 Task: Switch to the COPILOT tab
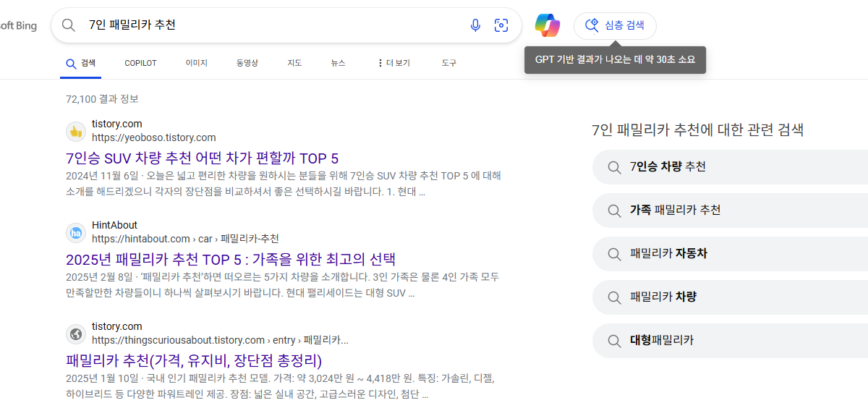click(140, 63)
